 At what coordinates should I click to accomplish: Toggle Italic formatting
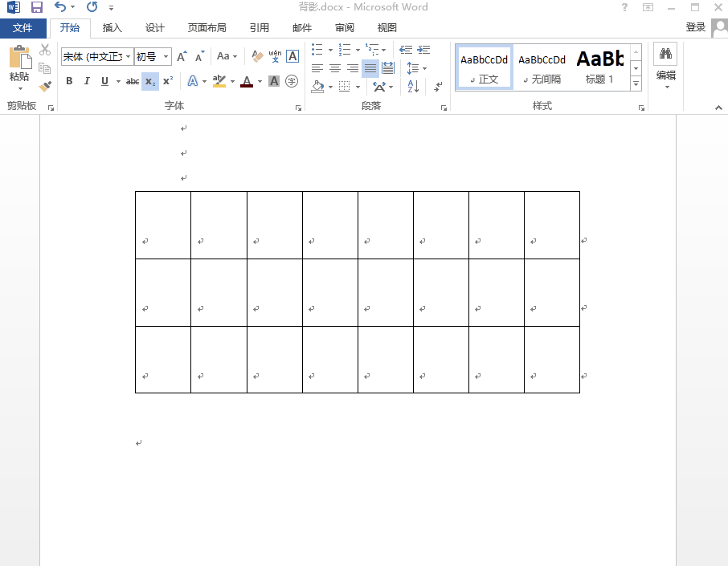click(x=87, y=81)
